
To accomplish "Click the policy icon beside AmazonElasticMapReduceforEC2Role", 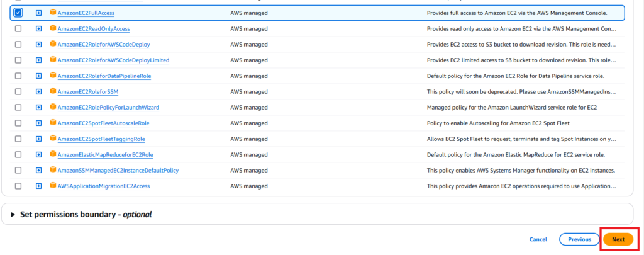I will pyautogui.click(x=53, y=154).
